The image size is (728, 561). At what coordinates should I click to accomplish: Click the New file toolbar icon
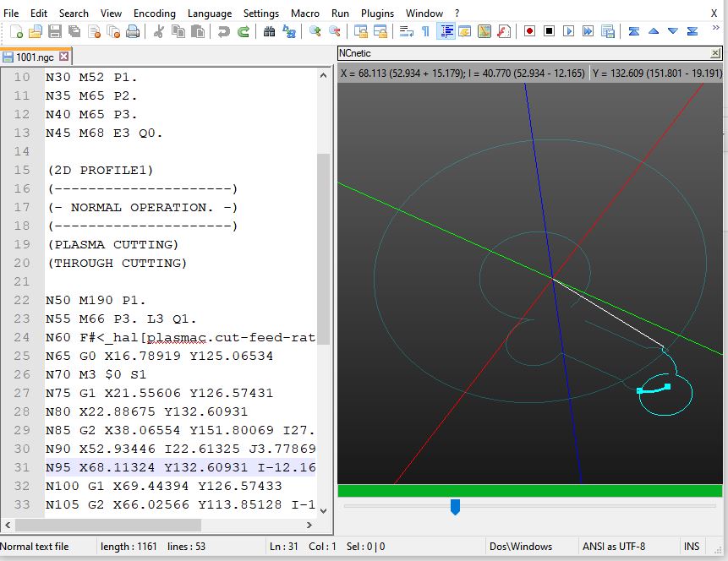click(x=16, y=31)
